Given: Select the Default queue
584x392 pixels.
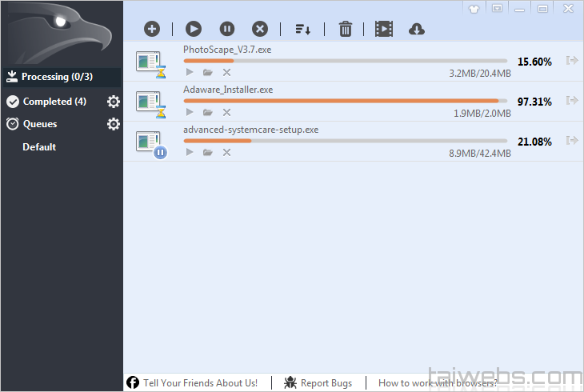Looking at the screenshot, I should 39,147.
